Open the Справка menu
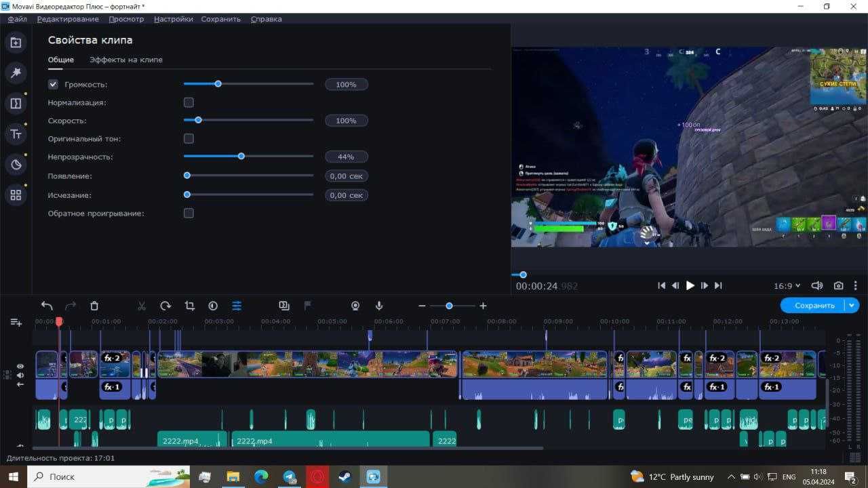 (266, 19)
